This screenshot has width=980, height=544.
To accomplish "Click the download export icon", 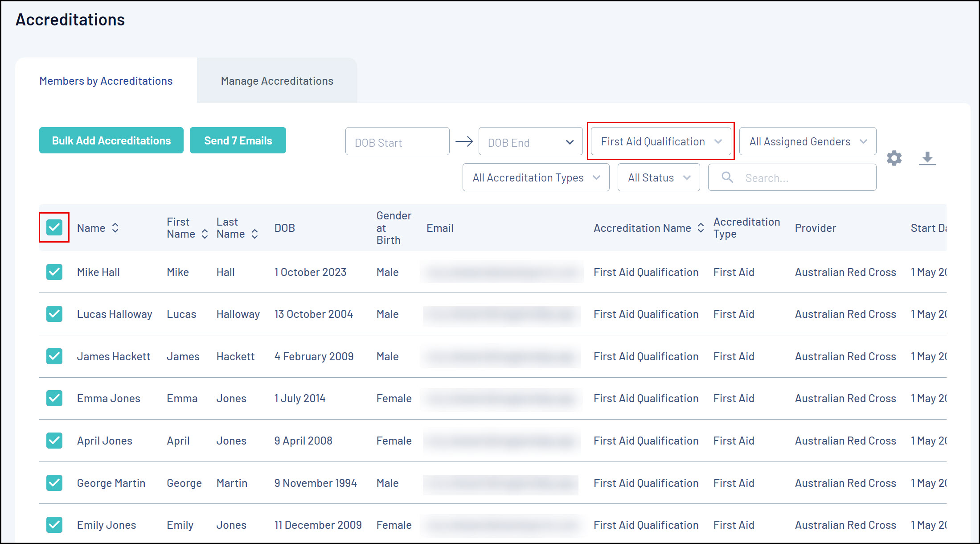I will [x=927, y=158].
